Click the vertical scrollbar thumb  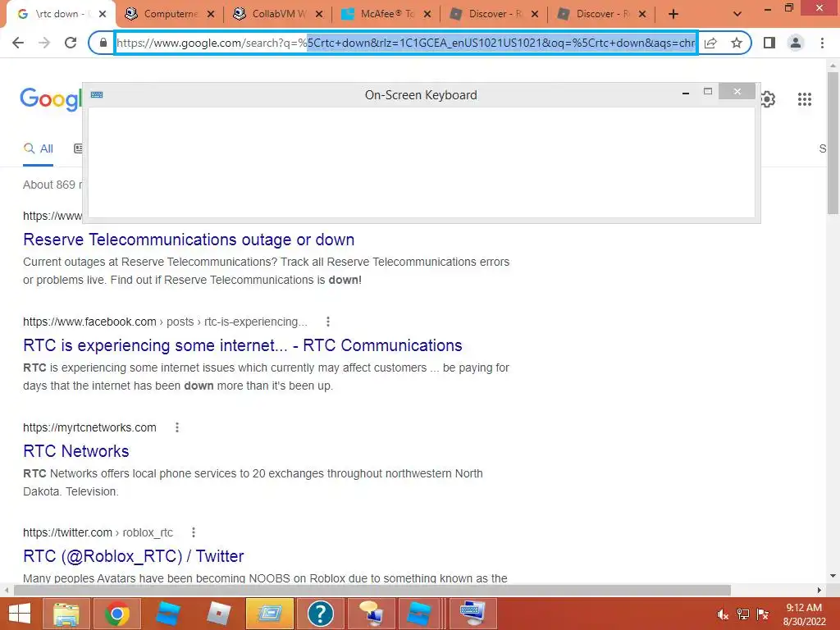833,143
